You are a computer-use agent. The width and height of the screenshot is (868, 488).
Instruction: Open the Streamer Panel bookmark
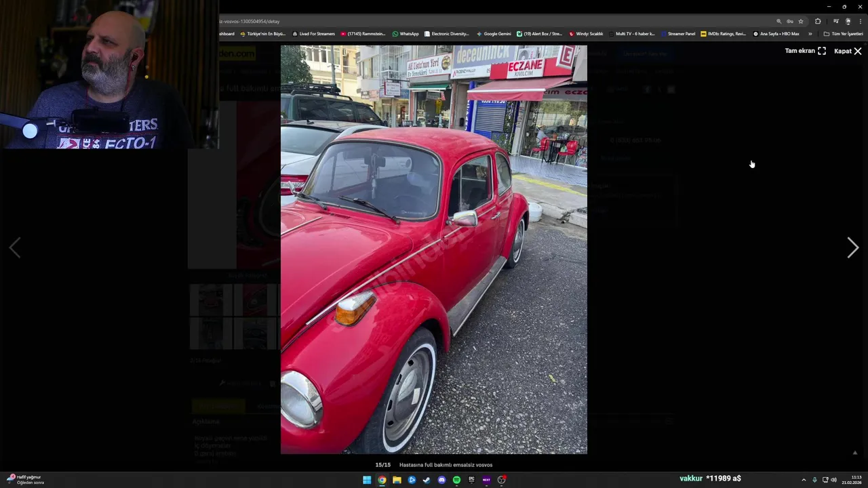[677, 34]
